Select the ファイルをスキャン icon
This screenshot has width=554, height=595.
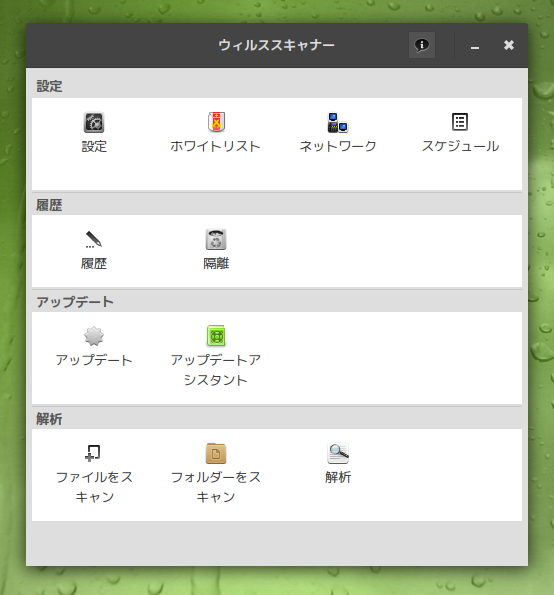point(93,453)
